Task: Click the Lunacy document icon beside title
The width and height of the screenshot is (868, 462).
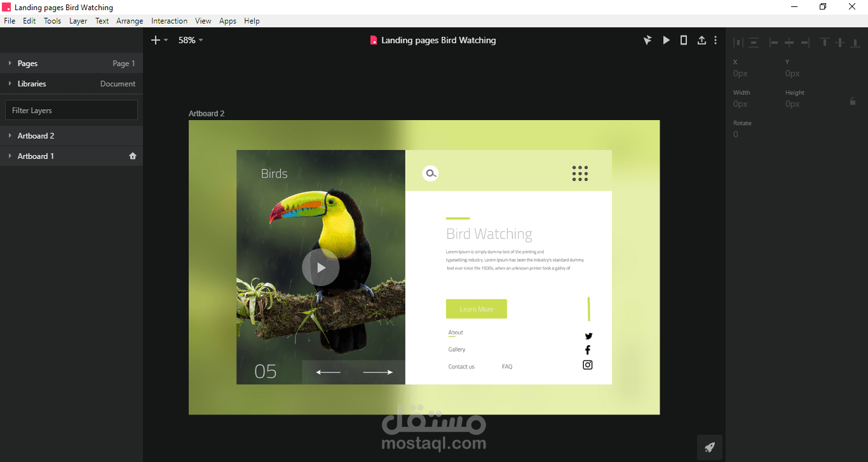Action: [x=374, y=40]
